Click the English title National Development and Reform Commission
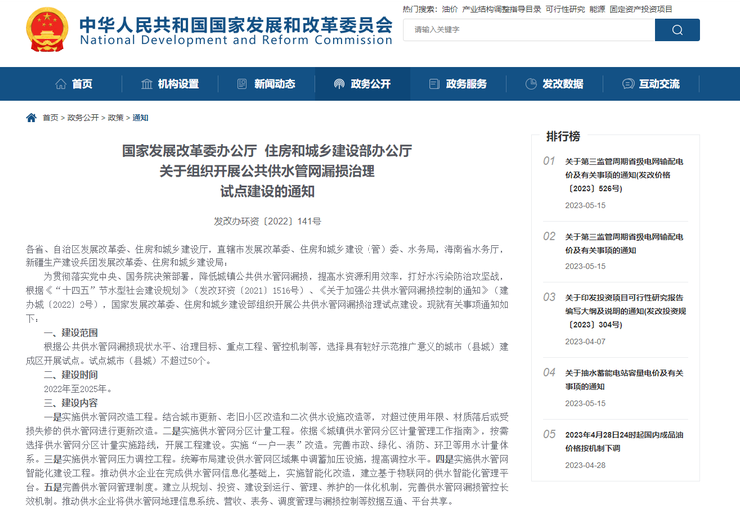The height and width of the screenshot is (510, 740). point(236,40)
